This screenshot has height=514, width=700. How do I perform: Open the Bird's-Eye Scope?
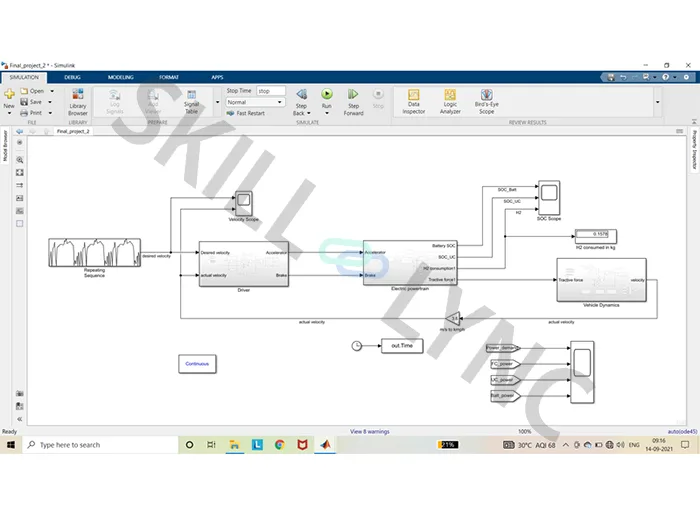(x=487, y=101)
